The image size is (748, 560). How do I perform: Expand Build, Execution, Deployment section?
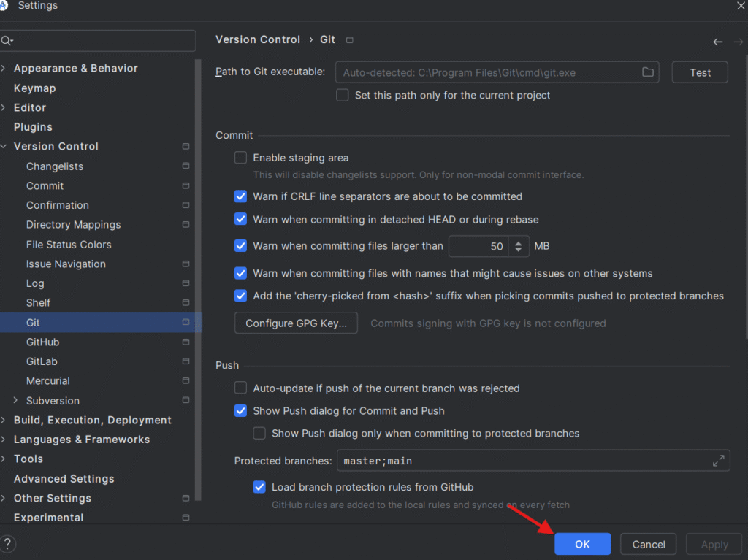tap(4, 421)
